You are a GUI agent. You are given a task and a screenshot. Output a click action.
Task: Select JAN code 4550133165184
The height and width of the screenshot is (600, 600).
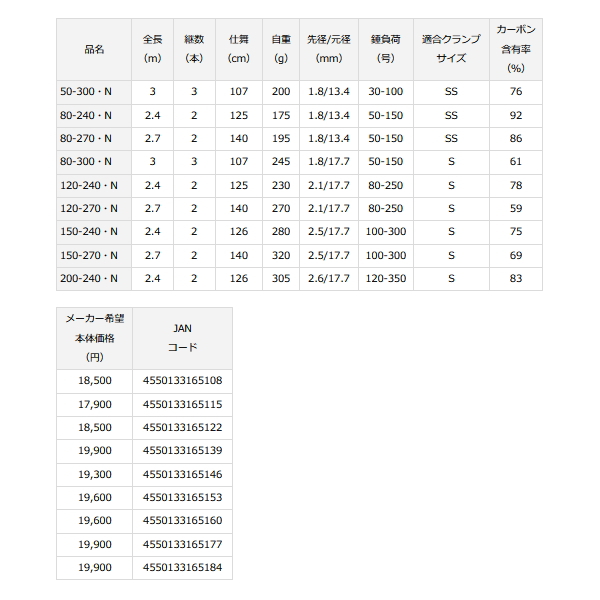(183, 568)
